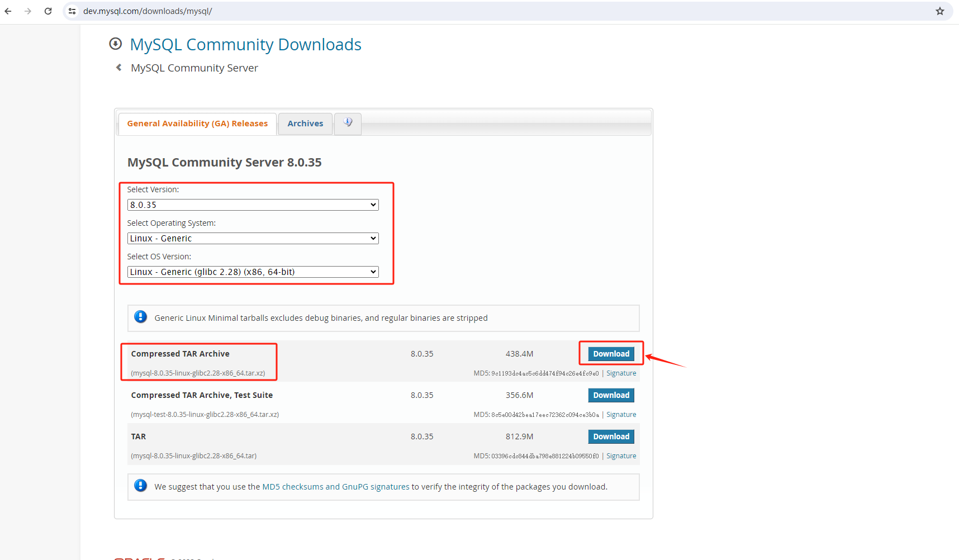Click the 356.6M file size text

519,395
